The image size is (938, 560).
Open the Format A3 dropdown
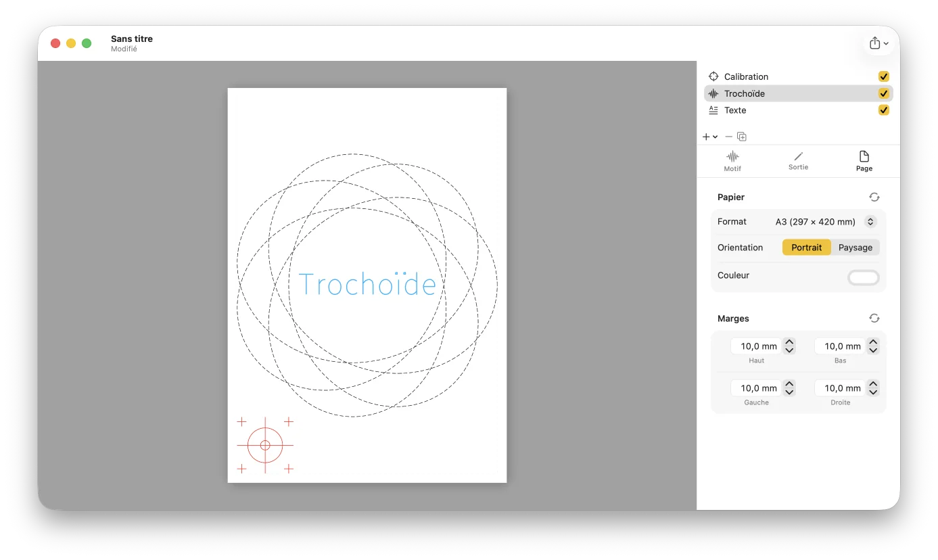click(x=826, y=222)
